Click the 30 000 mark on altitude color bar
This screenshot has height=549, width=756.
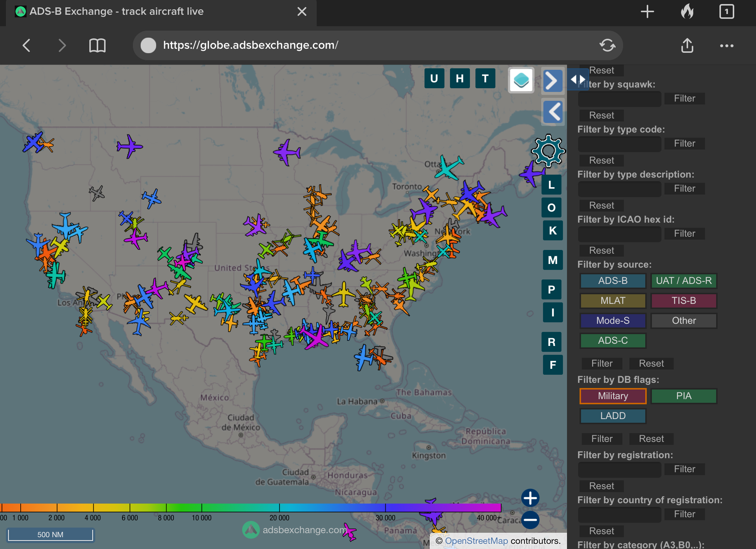point(385,518)
